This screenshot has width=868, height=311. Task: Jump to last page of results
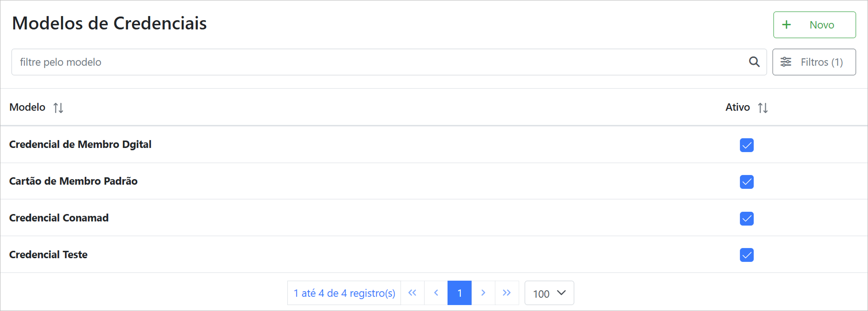[x=507, y=293]
